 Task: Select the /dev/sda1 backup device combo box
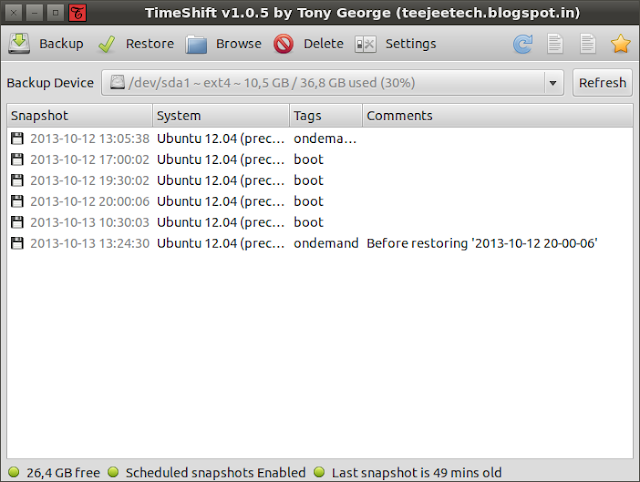click(332, 83)
